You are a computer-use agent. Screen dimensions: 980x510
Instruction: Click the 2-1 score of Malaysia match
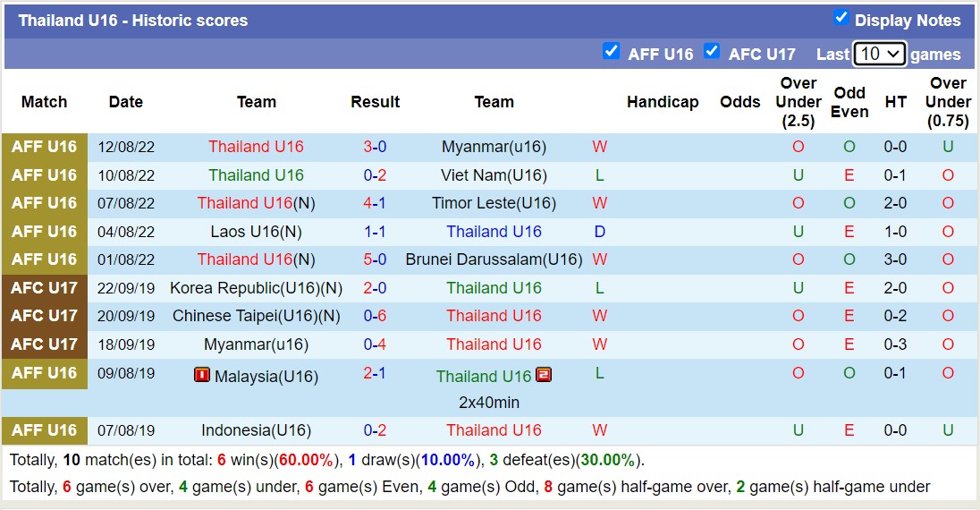[x=375, y=373]
